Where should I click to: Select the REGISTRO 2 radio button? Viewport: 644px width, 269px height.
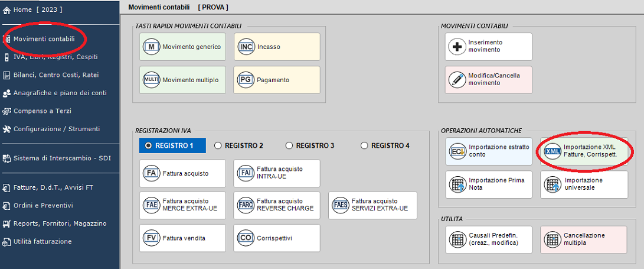tap(218, 145)
